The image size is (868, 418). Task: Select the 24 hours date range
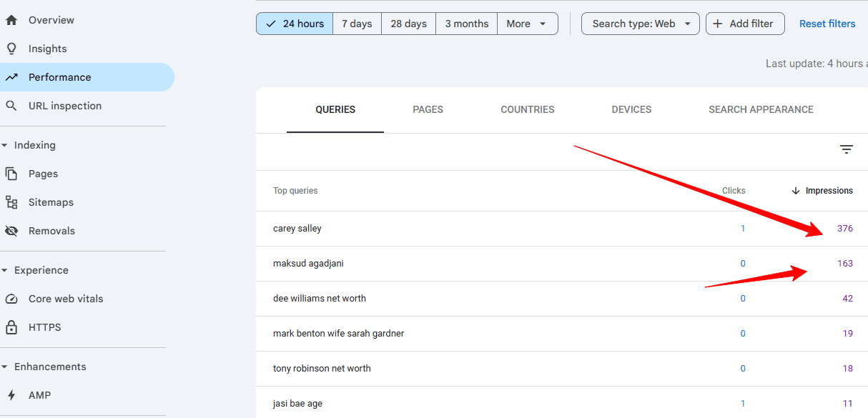tap(295, 24)
